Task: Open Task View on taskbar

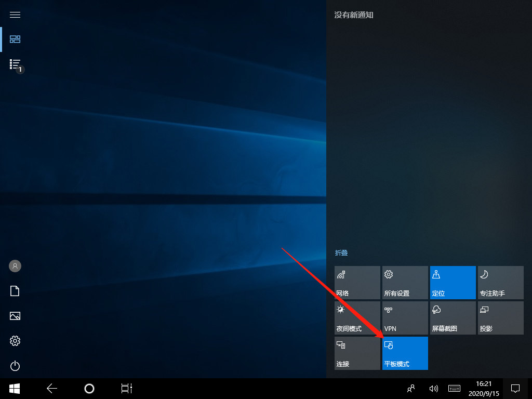Action: click(x=127, y=388)
